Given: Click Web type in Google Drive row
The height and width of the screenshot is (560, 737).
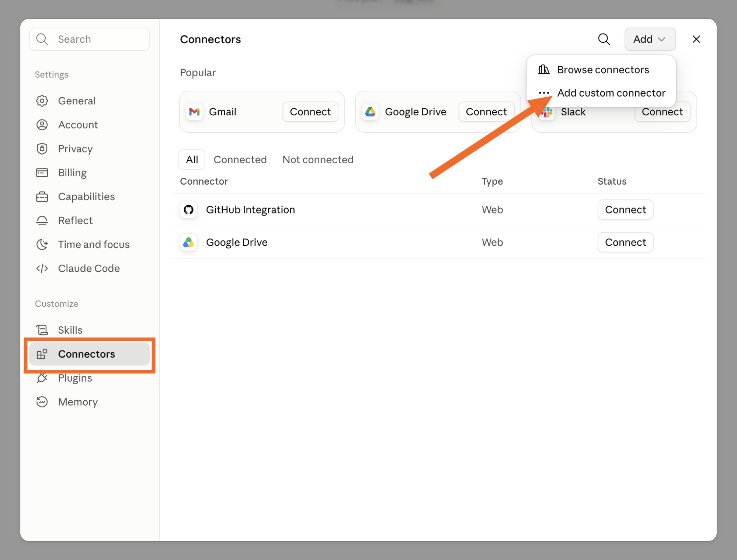Looking at the screenshot, I should (492, 242).
